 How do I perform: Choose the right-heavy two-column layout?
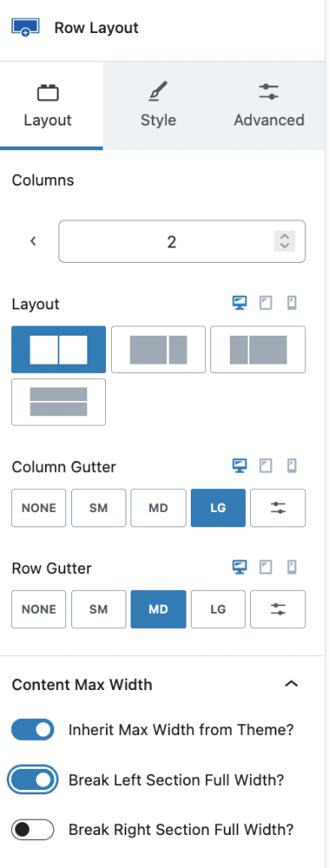click(x=258, y=349)
